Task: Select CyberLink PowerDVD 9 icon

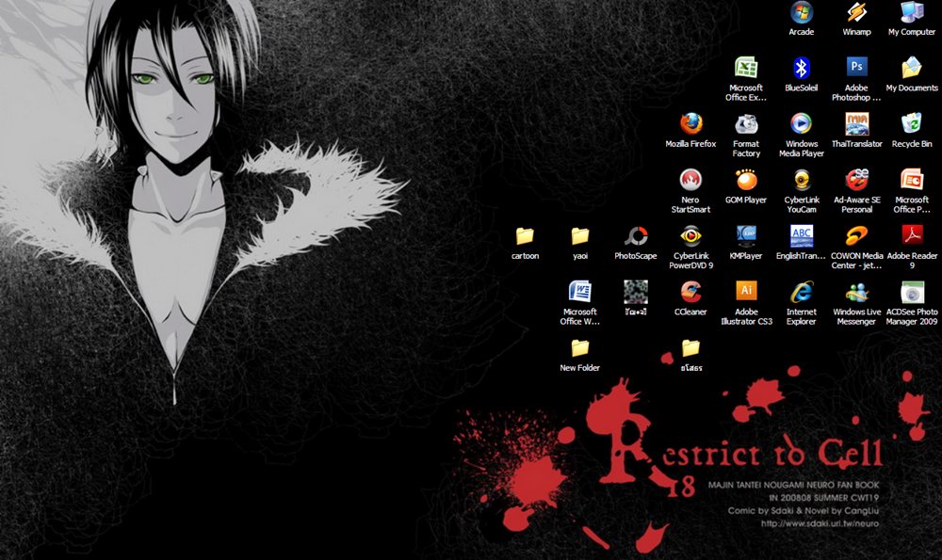Action: pyautogui.click(x=690, y=235)
